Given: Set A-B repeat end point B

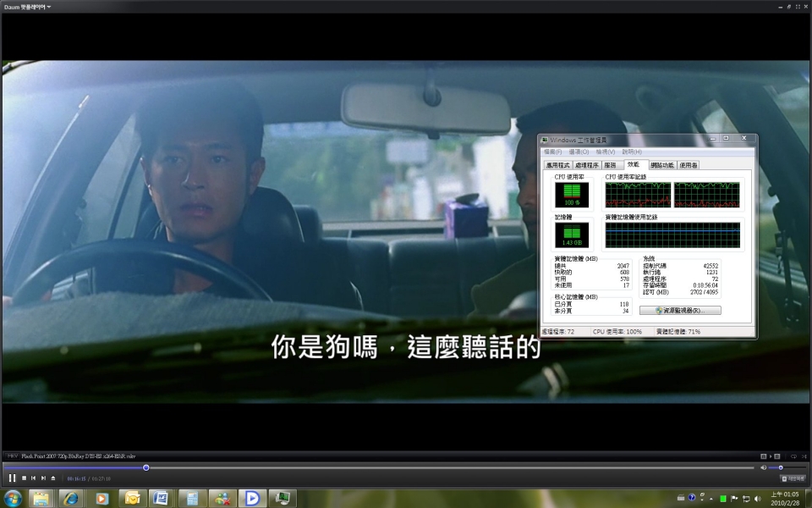Looking at the screenshot, I should pyautogui.click(x=776, y=456).
